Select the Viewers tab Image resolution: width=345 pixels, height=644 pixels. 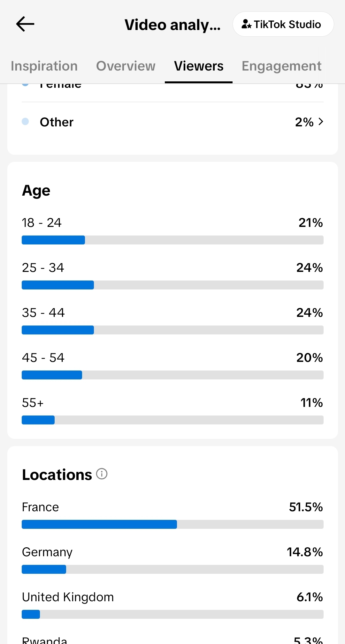point(199,66)
